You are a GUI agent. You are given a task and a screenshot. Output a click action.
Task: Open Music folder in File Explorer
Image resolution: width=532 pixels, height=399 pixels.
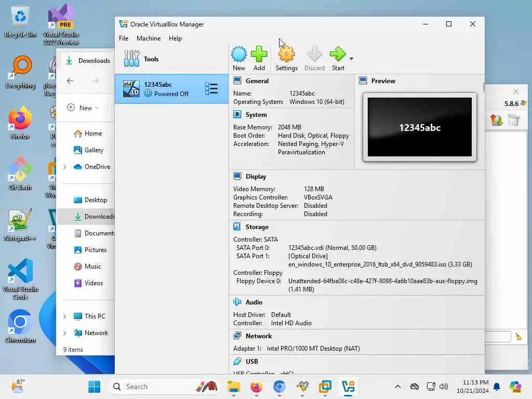pyautogui.click(x=87, y=267)
